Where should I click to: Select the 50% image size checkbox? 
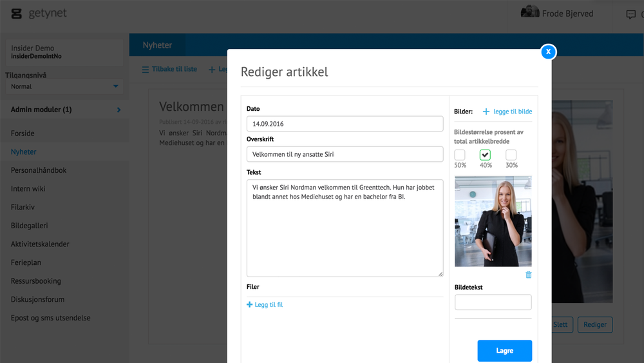point(460,155)
